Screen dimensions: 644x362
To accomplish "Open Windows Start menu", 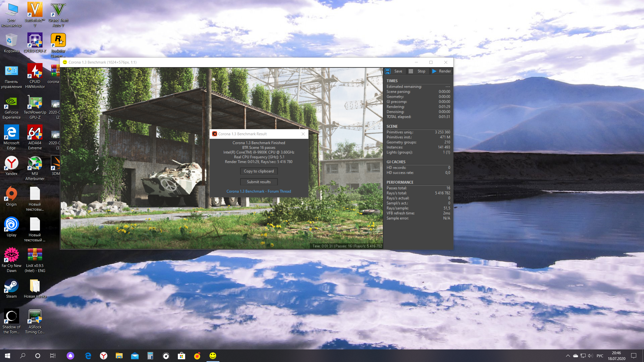I will [7, 356].
